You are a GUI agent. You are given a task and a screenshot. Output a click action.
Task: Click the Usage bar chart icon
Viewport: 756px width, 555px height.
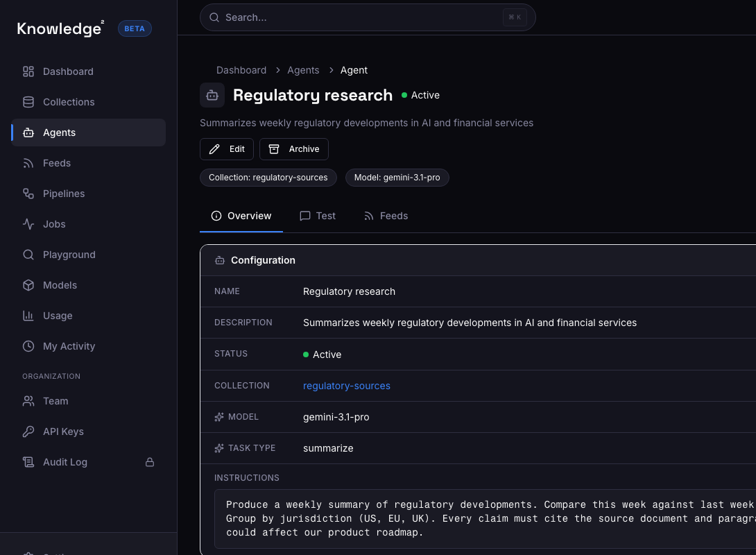(28, 316)
